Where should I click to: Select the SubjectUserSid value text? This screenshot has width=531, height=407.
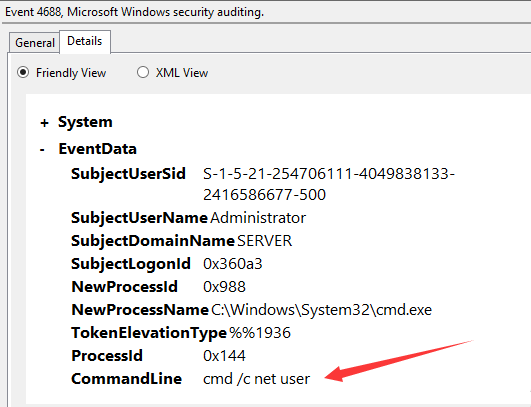pos(329,184)
